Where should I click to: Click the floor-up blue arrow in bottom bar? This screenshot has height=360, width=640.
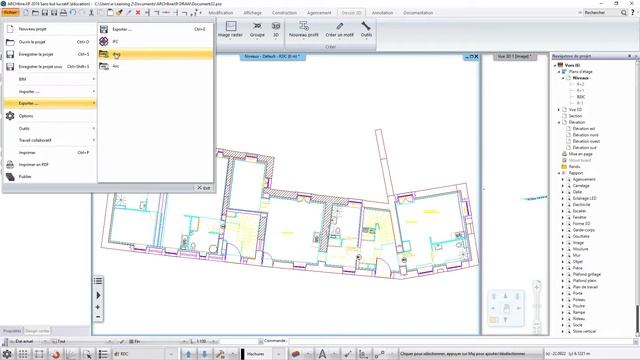click(x=188, y=354)
